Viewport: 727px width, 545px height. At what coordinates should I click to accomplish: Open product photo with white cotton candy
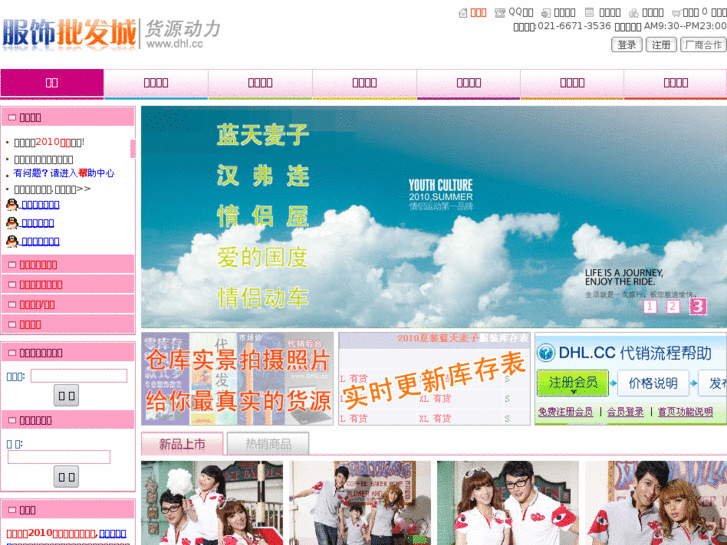(x=212, y=503)
